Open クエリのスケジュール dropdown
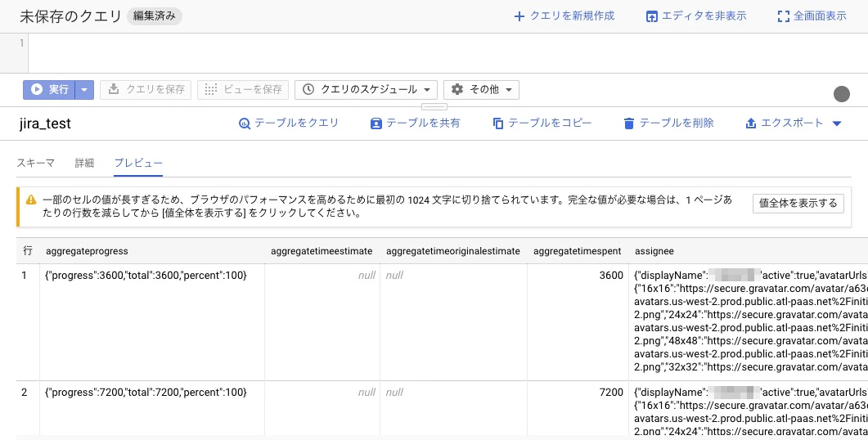 click(x=366, y=90)
